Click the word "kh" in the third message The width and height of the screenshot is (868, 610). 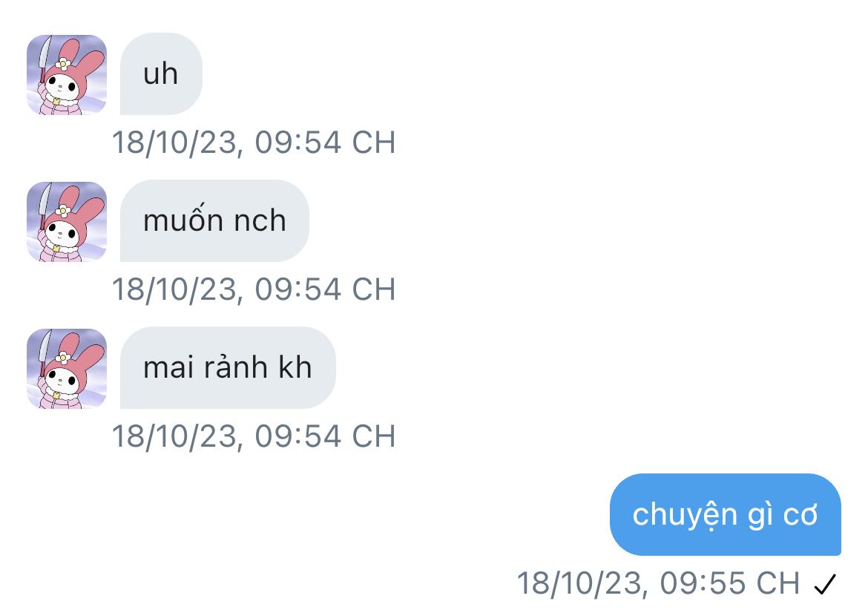click(x=295, y=367)
